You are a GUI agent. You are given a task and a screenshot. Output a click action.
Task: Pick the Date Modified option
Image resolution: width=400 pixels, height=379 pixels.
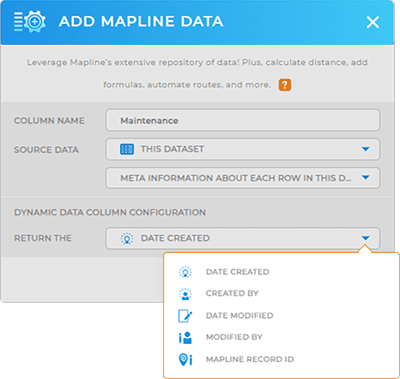pos(239,315)
